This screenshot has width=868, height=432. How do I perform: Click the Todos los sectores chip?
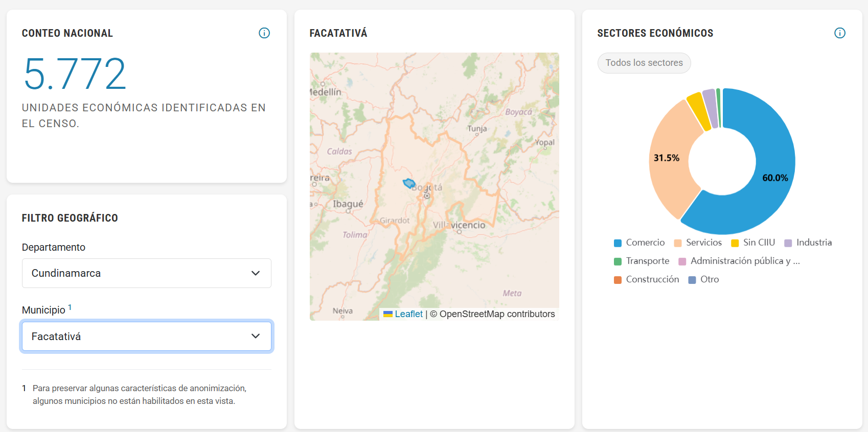(644, 63)
